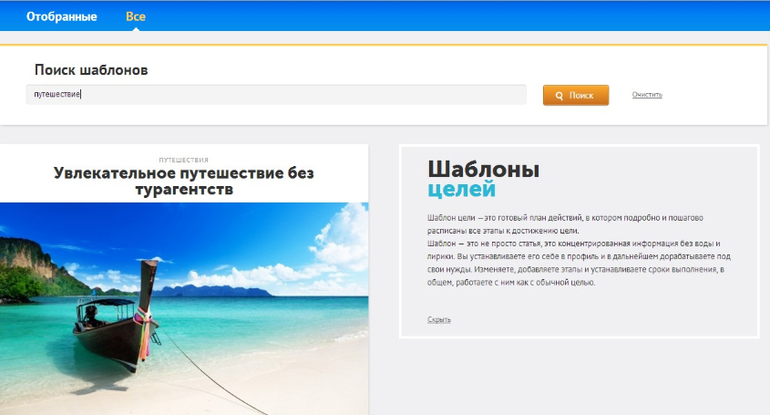This screenshot has width=770, height=415.
Task: Open Увлекательное путешествие без турагентств template title
Action: pos(184,181)
